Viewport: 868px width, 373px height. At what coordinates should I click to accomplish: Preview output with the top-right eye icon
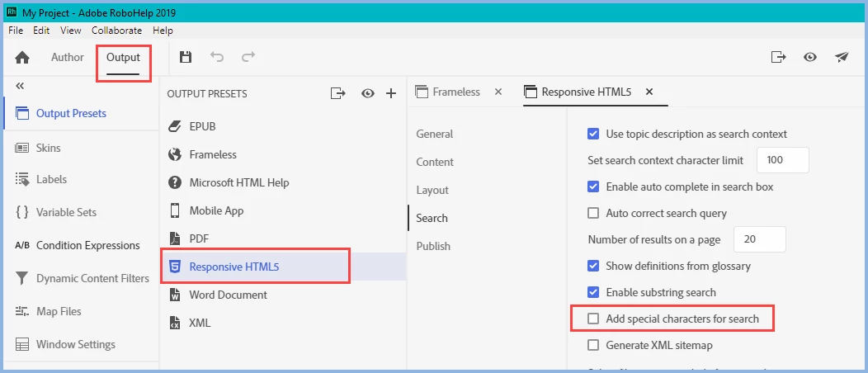(x=810, y=57)
